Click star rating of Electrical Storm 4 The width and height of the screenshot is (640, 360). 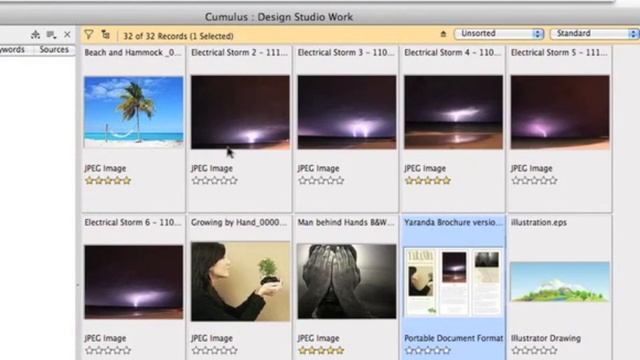point(428,180)
